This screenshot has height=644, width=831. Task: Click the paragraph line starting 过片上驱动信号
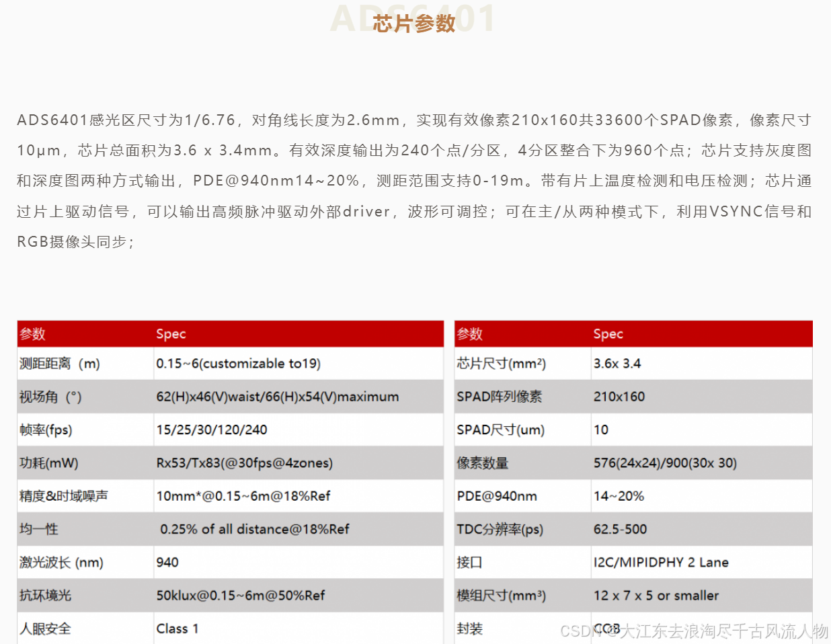[x=414, y=212]
